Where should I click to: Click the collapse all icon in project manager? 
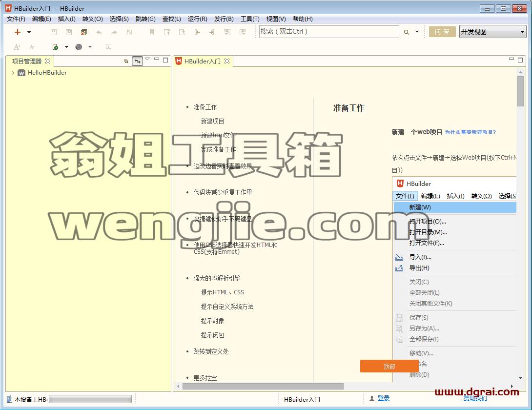pos(126,61)
